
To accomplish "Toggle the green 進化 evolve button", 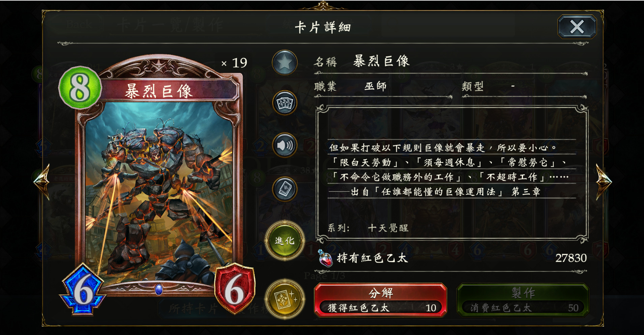I will click(x=285, y=241).
